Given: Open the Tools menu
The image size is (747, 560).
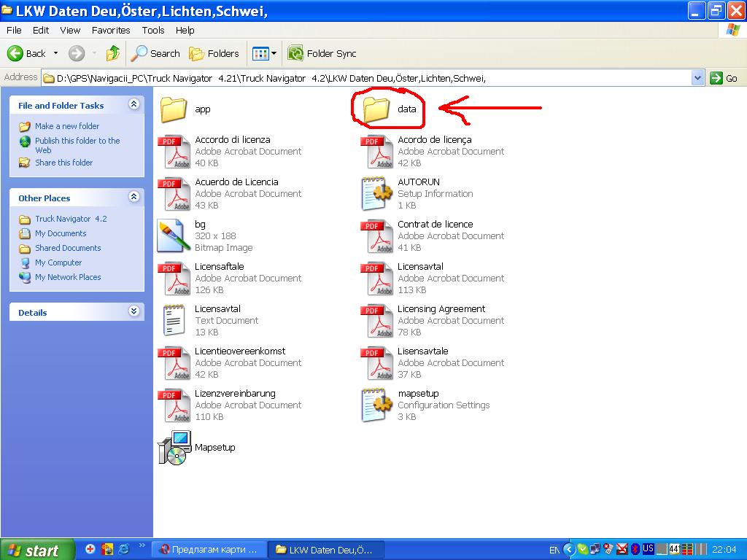Looking at the screenshot, I should (x=153, y=30).
